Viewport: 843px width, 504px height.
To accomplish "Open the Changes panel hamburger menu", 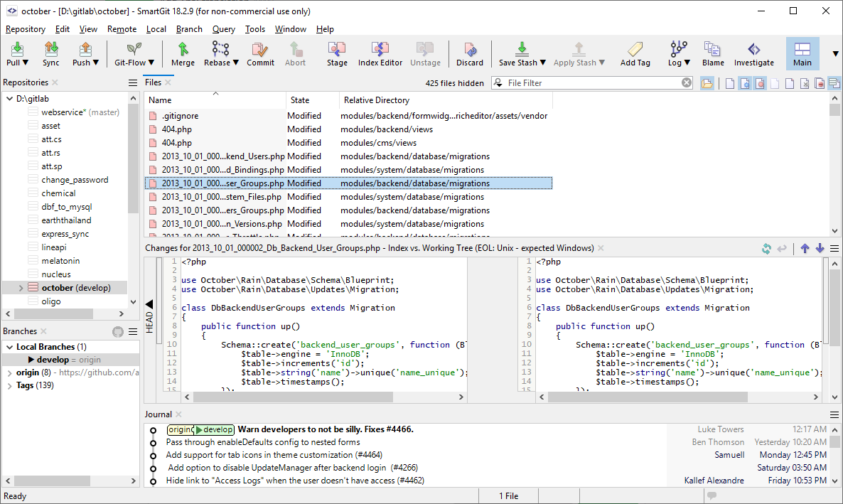I will coord(834,249).
